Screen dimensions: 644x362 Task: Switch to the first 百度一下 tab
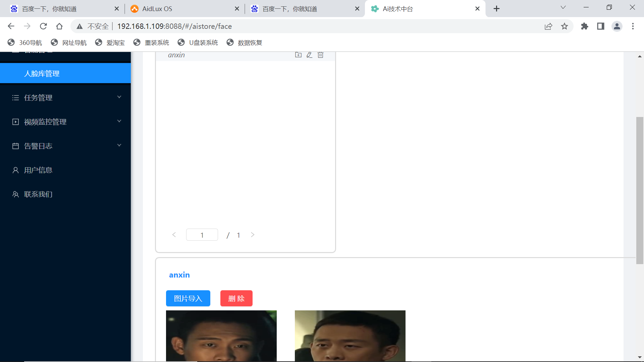tap(64, 9)
